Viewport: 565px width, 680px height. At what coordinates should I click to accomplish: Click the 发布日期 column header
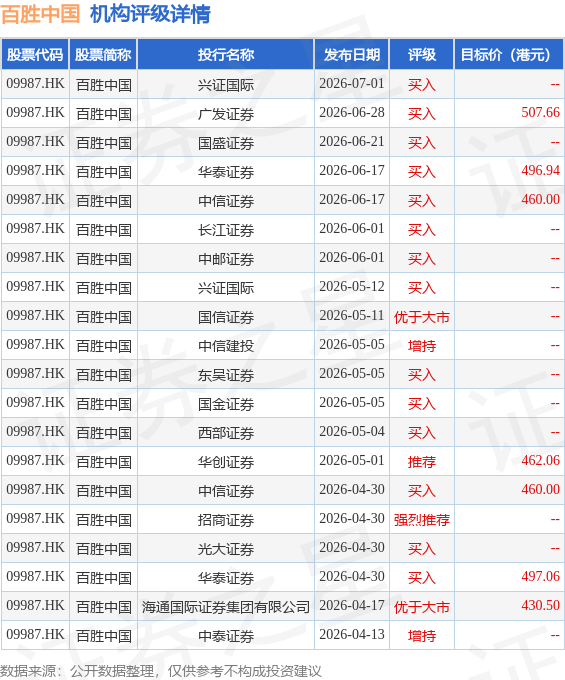[352, 55]
